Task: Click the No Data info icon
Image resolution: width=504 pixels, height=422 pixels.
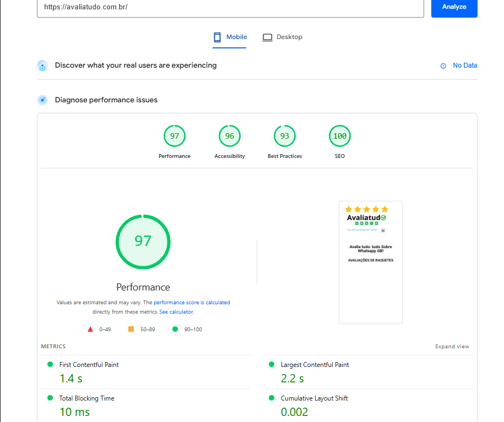Action: click(443, 66)
